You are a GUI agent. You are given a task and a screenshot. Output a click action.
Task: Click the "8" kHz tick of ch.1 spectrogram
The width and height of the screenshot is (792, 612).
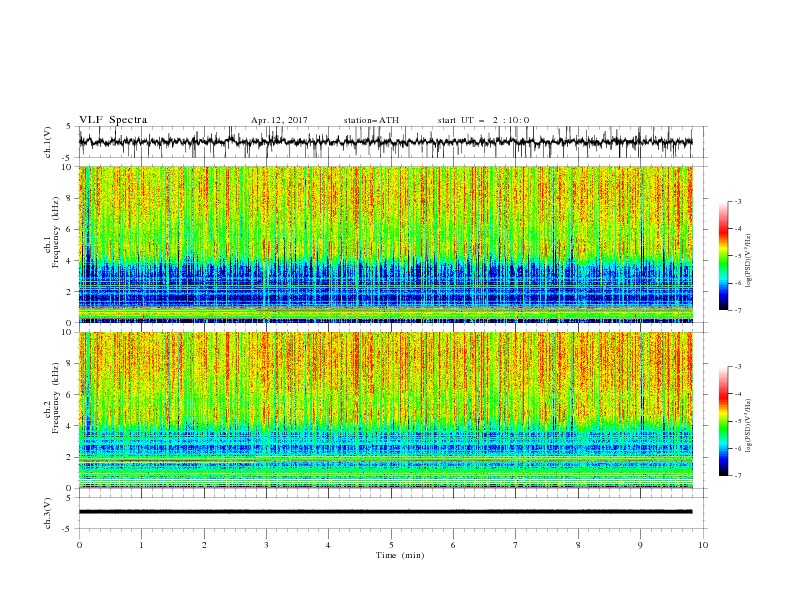(71, 198)
